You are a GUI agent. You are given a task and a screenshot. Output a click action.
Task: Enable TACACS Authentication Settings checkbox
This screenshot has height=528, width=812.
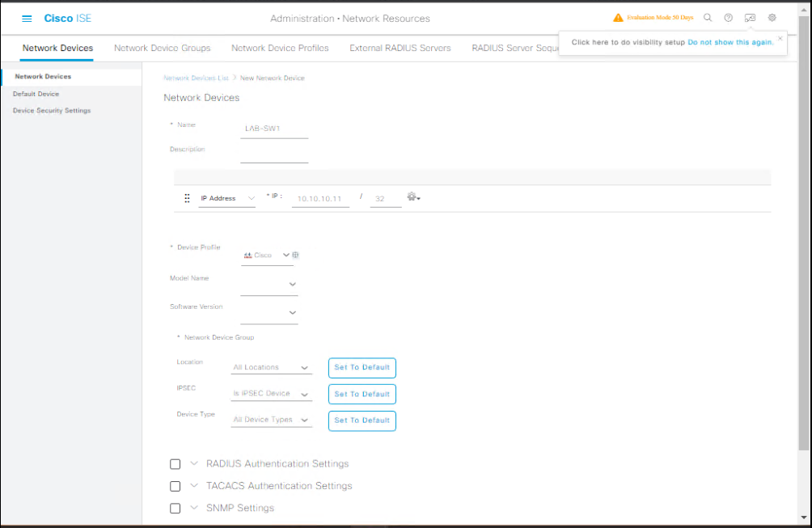[175, 486]
